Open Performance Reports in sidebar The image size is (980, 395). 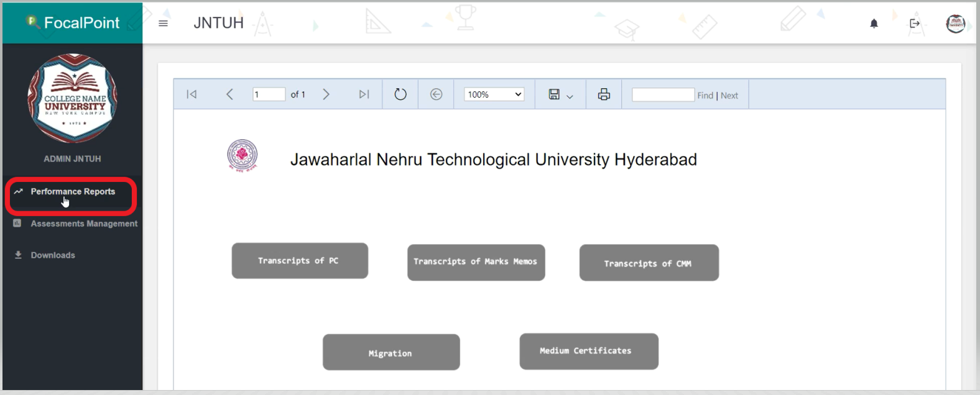72,192
